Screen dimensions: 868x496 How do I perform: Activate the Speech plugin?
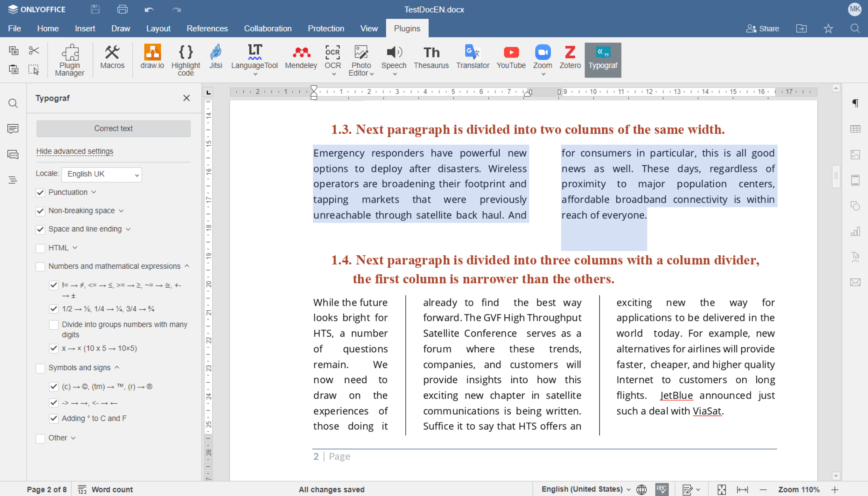coord(394,60)
